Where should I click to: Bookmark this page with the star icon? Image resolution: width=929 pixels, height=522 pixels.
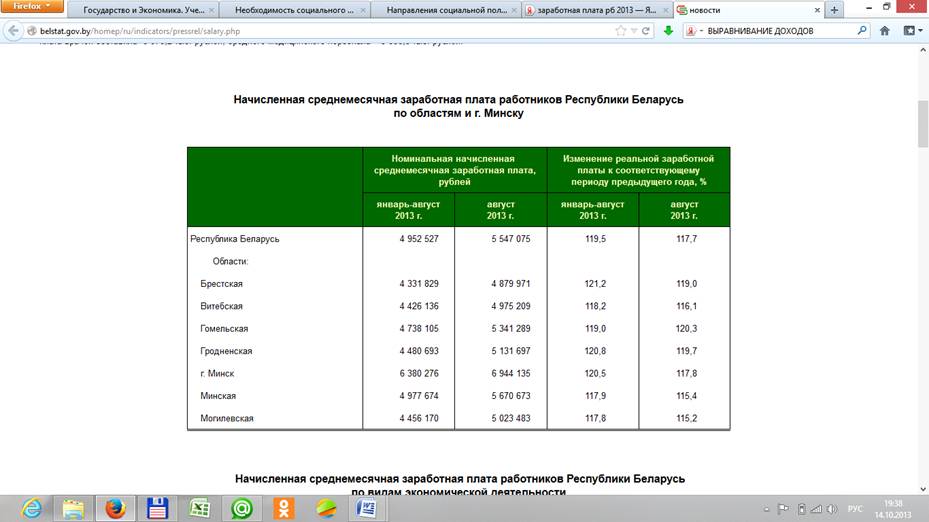(x=620, y=31)
